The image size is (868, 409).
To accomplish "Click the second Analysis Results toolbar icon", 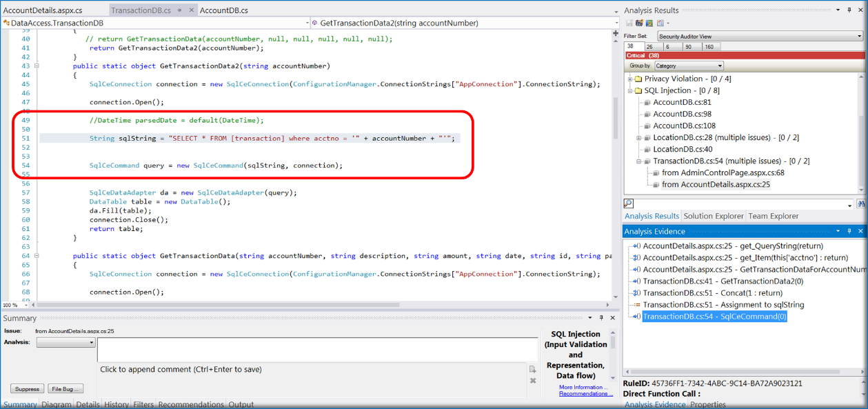I will 639,23.
